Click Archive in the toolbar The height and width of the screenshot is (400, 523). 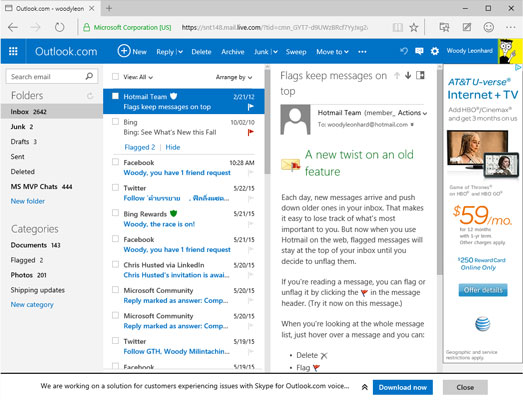tap(233, 52)
